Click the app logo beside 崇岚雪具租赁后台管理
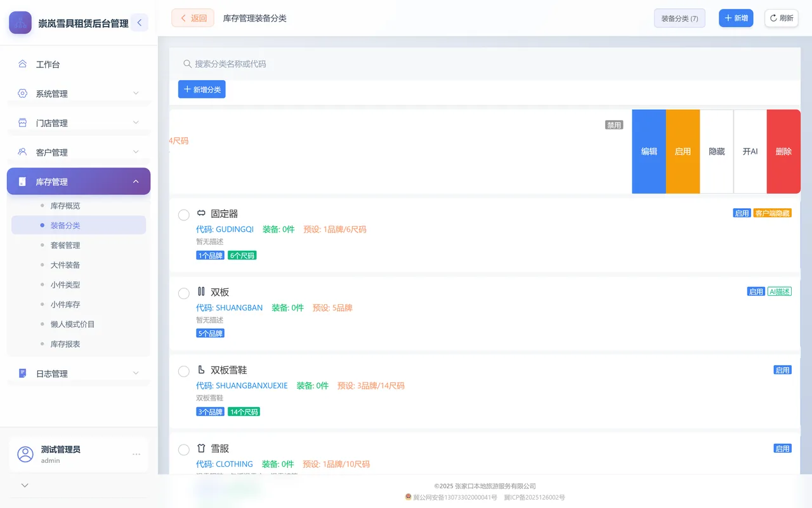The height and width of the screenshot is (508, 812). coord(20,23)
